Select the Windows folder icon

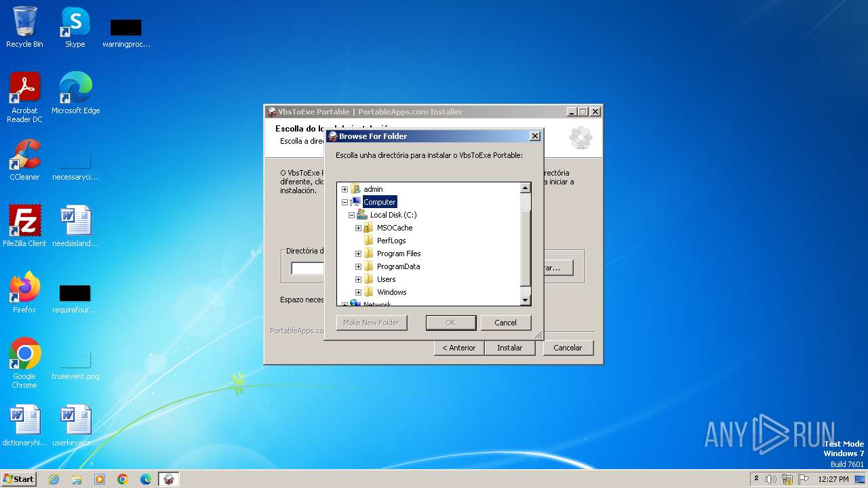[x=368, y=292]
